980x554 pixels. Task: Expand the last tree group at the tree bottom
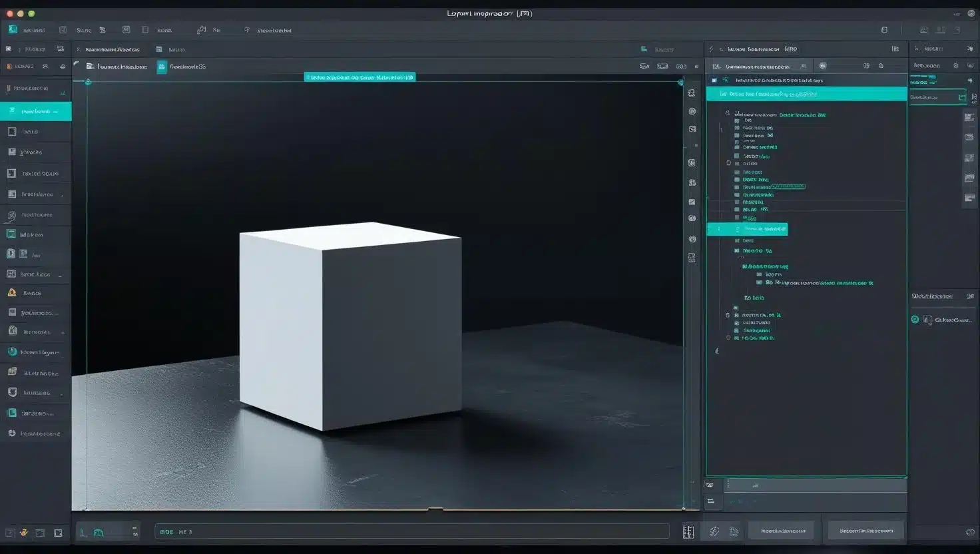(728, 338)
